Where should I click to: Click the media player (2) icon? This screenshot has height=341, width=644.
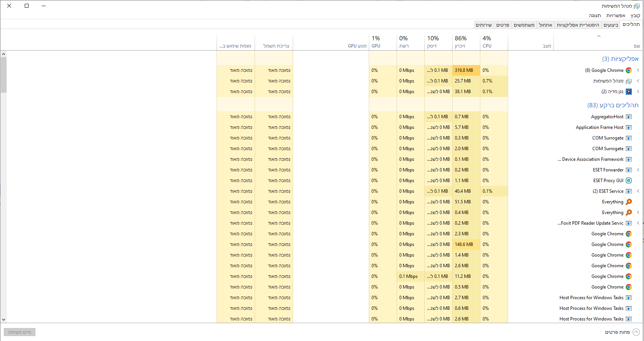629,92
